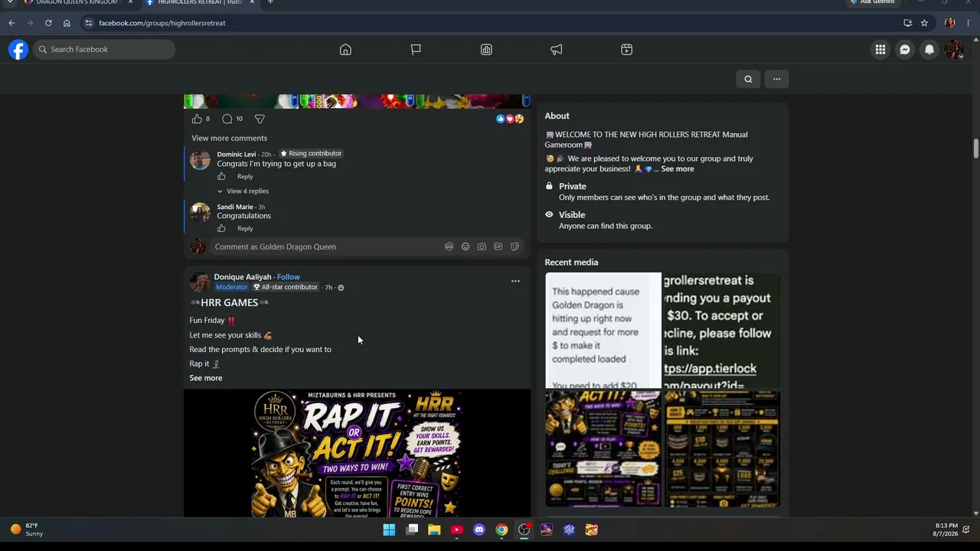
Task: Open the Facebook Home icon
Action: coord(345,50)
